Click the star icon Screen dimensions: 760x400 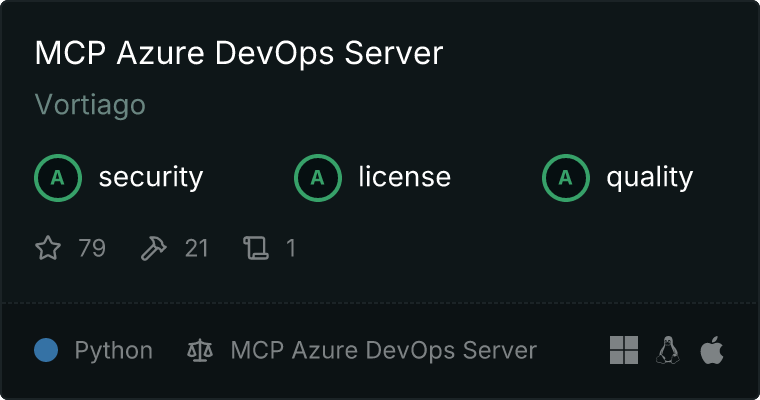[48, 248]
